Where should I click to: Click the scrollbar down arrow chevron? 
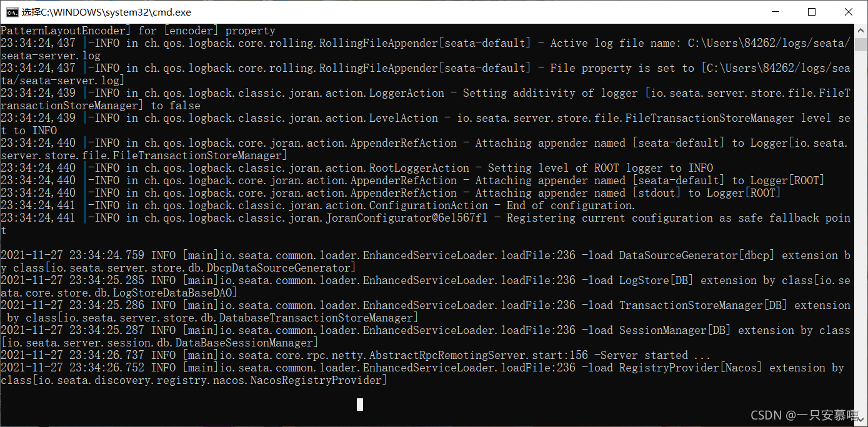coord(862,420)
